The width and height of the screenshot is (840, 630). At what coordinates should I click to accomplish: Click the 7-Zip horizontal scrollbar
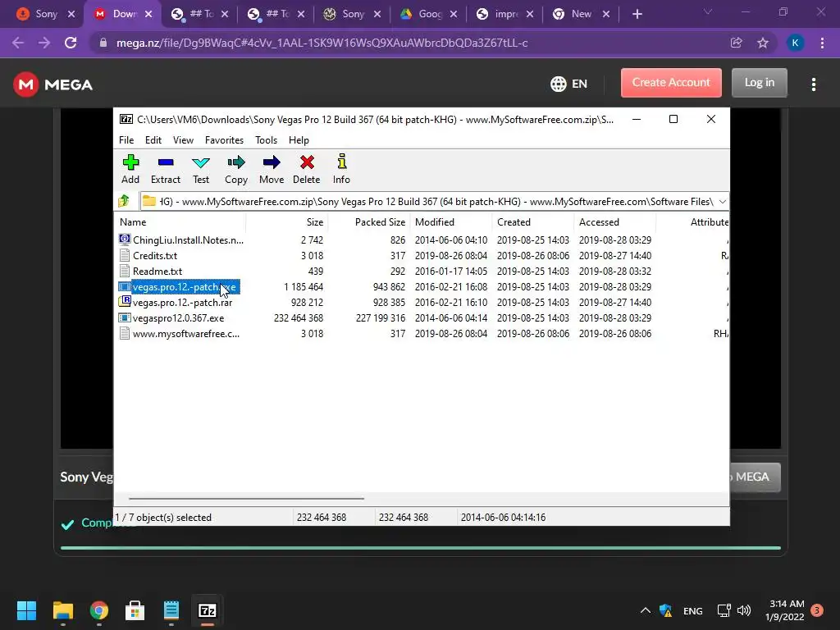[246, 498]
